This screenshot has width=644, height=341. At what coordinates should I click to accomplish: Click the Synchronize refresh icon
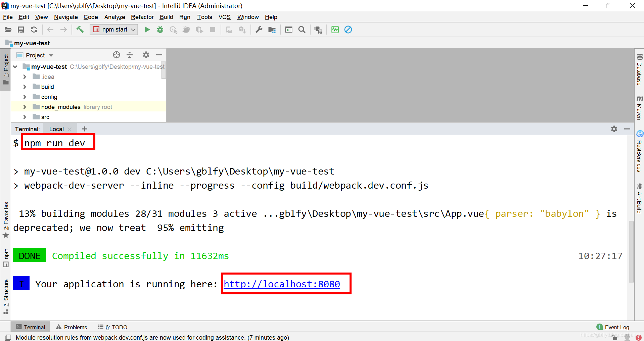(34, 30)
